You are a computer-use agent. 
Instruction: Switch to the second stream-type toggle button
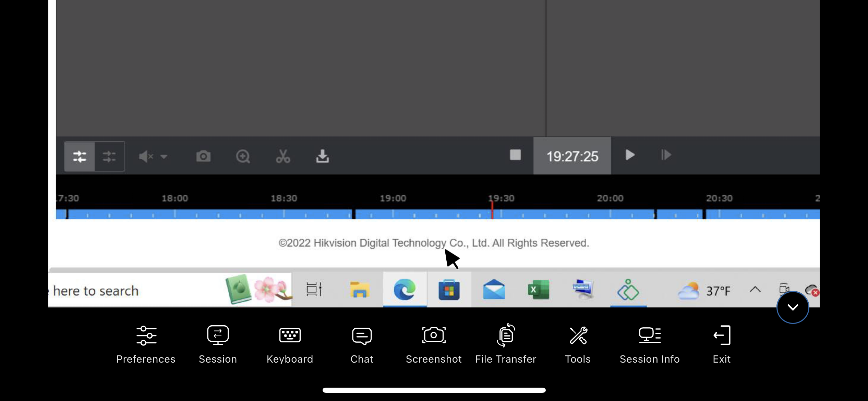109,156
